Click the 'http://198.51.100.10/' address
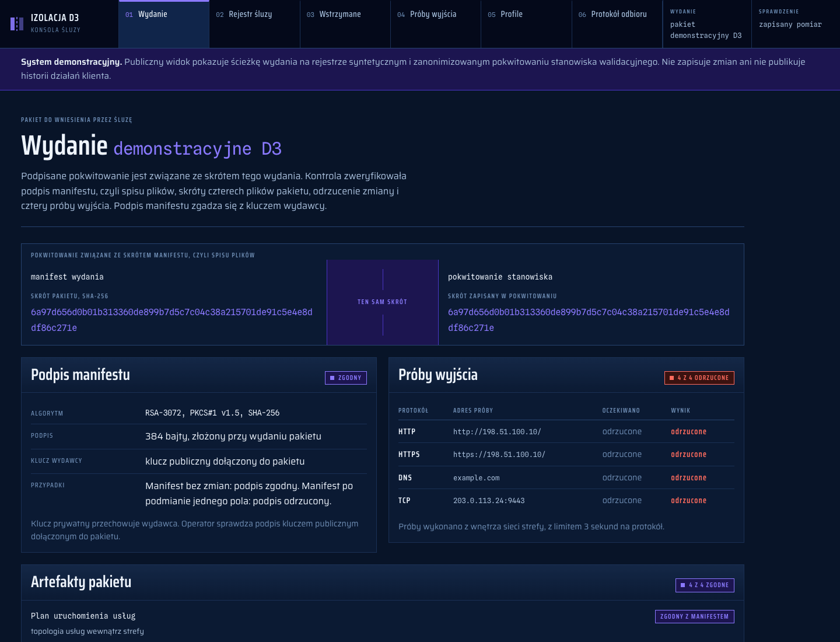The image size is (840, 642). pyautogui.click(x=497, y=432)
